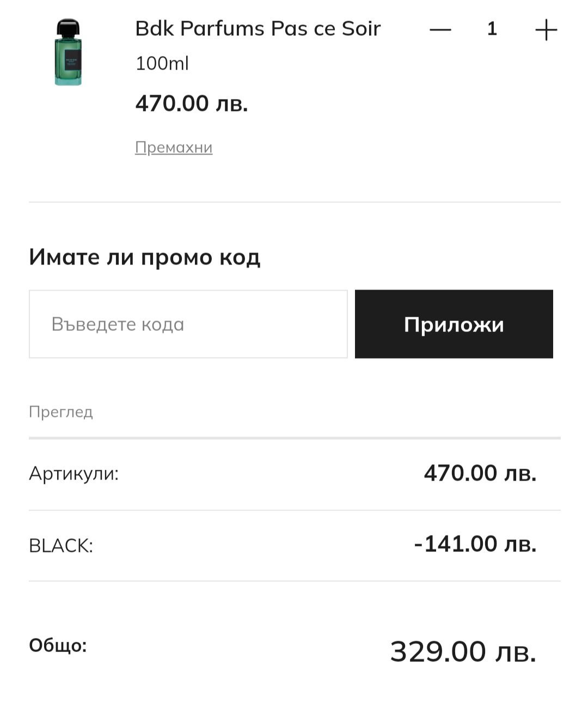Click the total amount 329.00 лв.
Screen dimensions: 588x714
(463, 651)
